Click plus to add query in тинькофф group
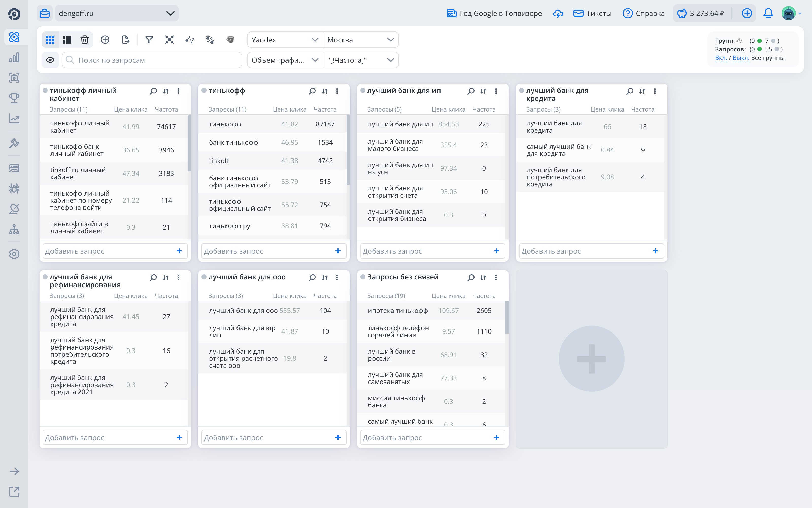The image size is (812, 508). click(x=338, y=251)
